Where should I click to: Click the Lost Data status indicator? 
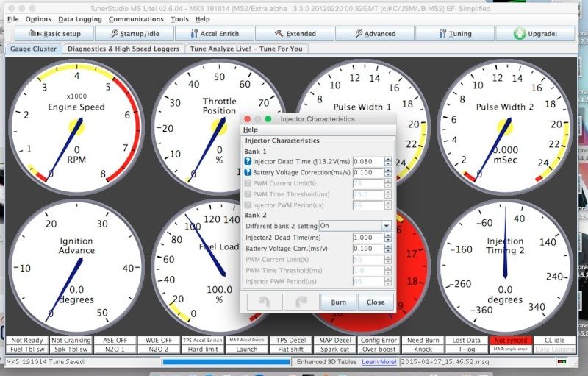tap(467, 341)
